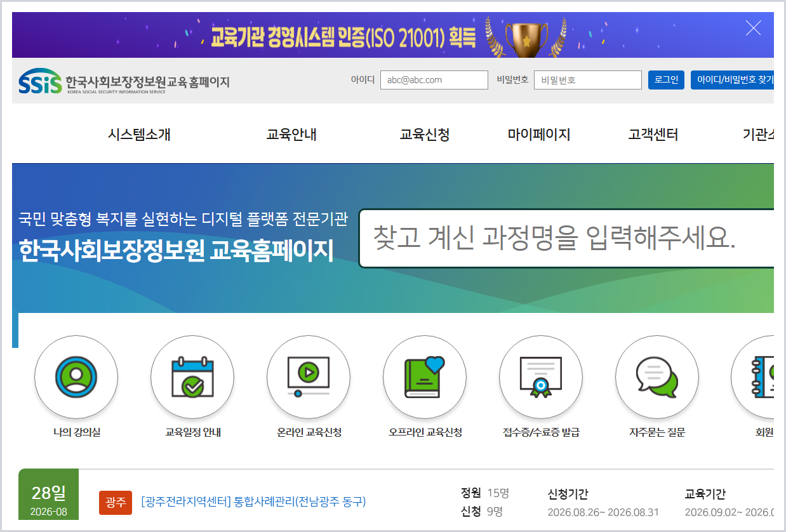Open the 나의 강의실 icon
786x532 pixels.
tap(76, 377)
